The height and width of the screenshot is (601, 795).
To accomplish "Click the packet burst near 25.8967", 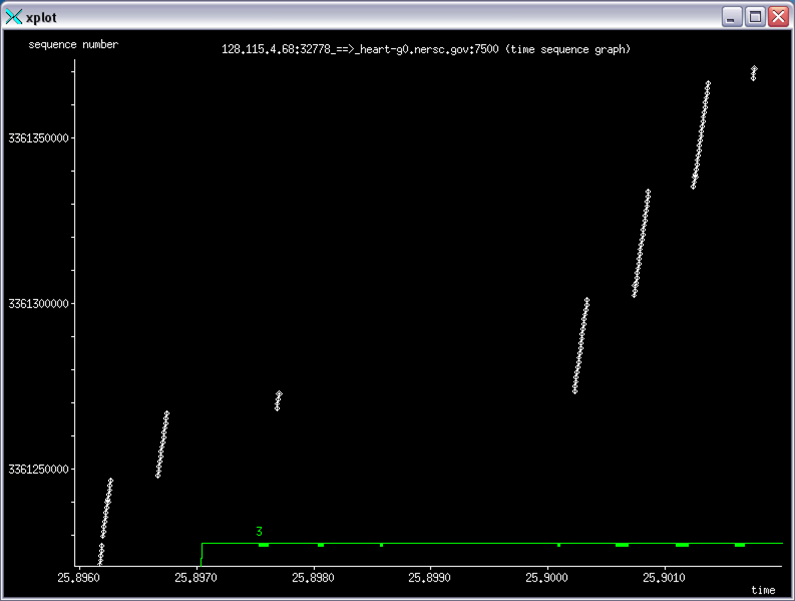I will click(162, 444).
